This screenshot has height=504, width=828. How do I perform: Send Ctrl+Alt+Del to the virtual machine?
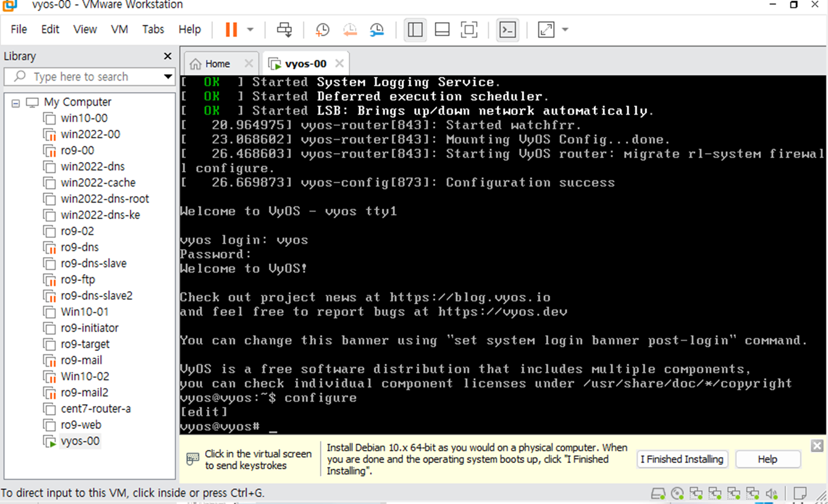pyautogui.click(x=284, y=30)
